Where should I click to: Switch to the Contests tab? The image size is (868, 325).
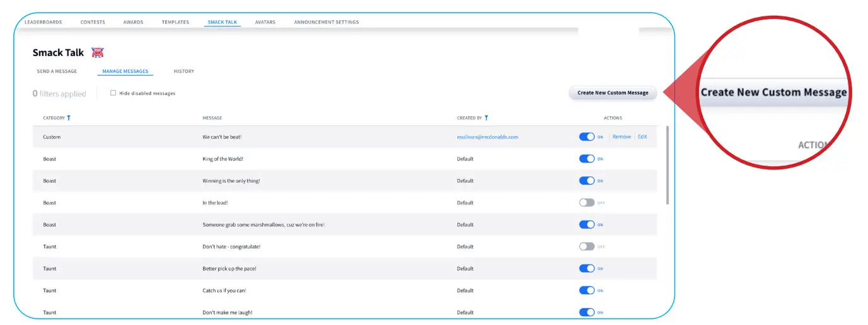click(x=93, y=22)
